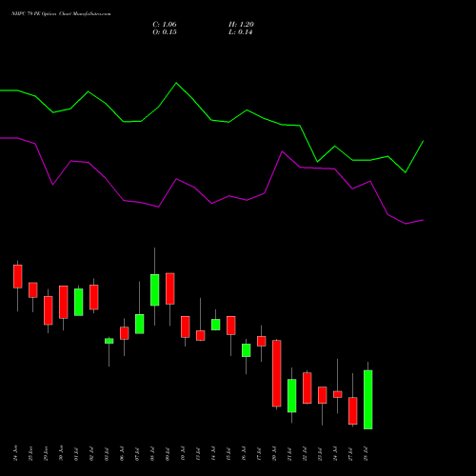This screenshot has height=476, width=476.
Task: Select the low value L: 0.14
Action: (x=241, y=32)
